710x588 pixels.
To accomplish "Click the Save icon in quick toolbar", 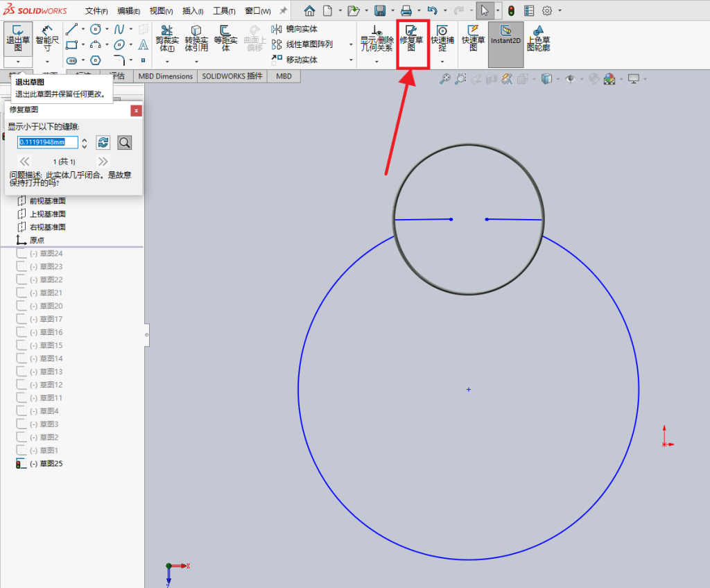I will 380,10.
